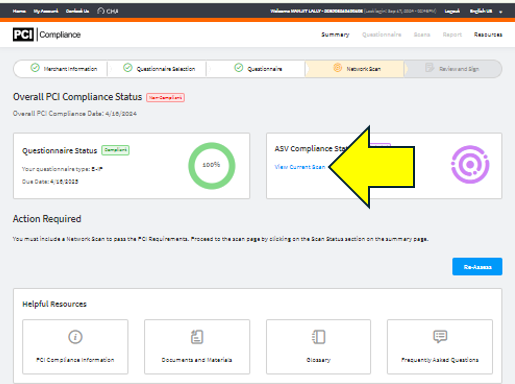Viewport: 515px width, 384px height.
Task: Click the questionnaire Due Date text
Action: 50,181
